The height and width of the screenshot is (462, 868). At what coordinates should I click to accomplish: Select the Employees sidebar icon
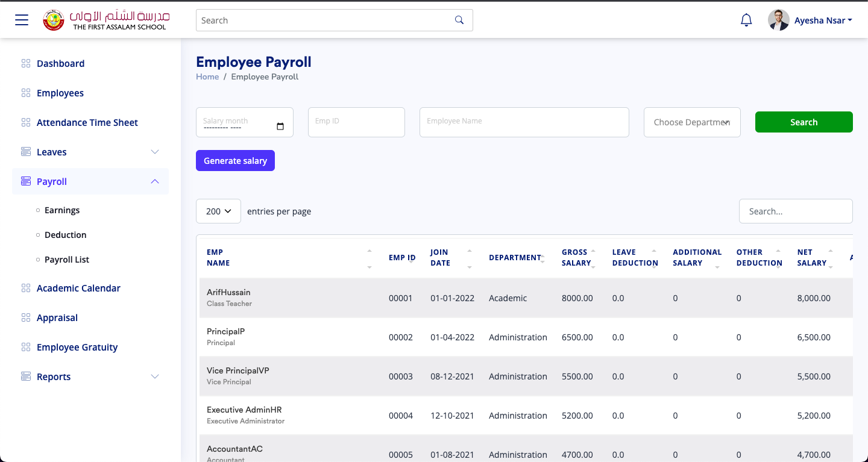[x=26, y=92]
